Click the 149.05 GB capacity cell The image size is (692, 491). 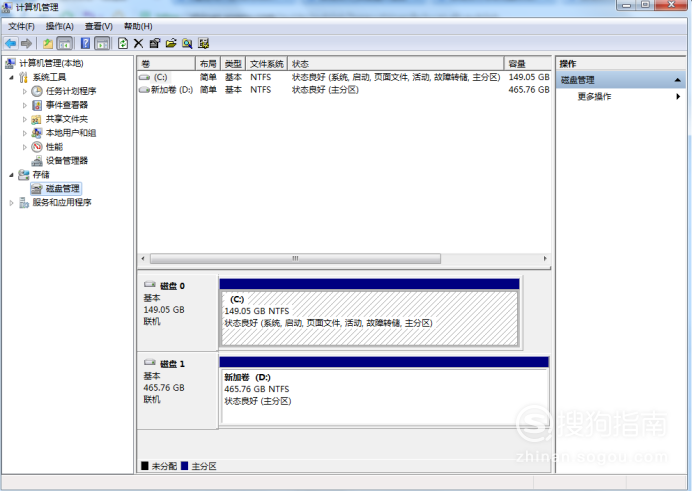click(x=529, y=77)
